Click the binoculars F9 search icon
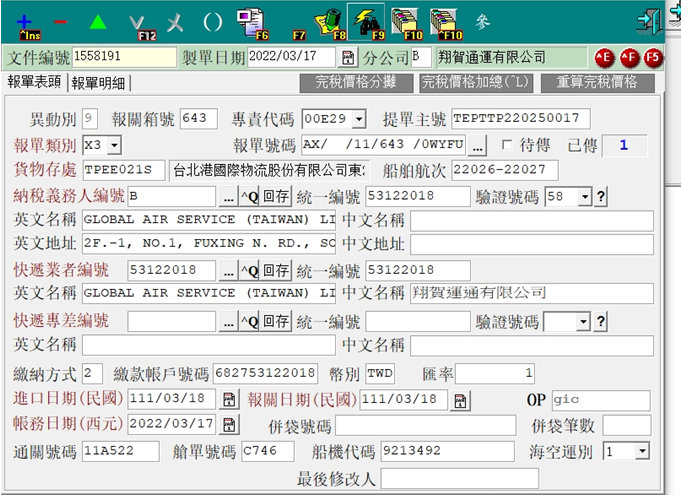Image resolution: width=681 pixels, height=495 pixels. [x=366, y=21]
